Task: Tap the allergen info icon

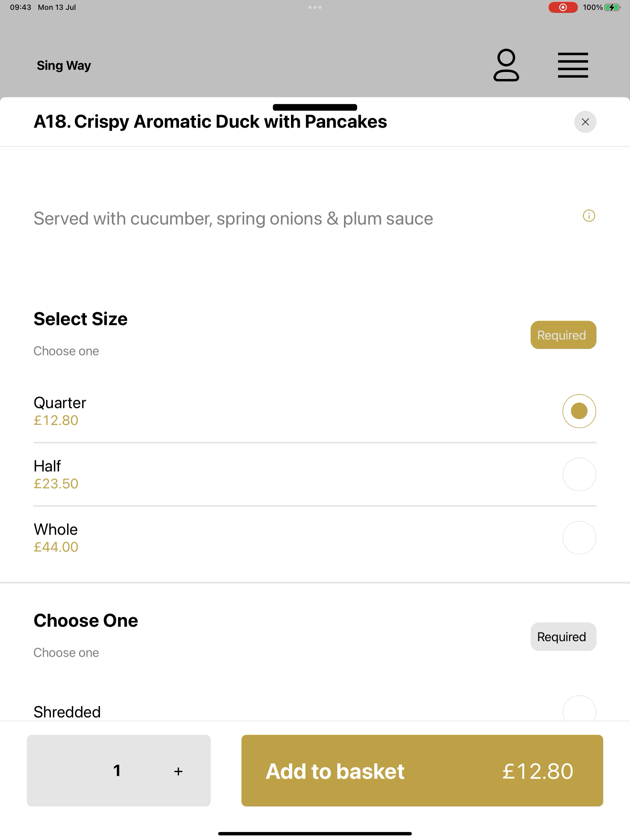Action: (x=589, y=216)
